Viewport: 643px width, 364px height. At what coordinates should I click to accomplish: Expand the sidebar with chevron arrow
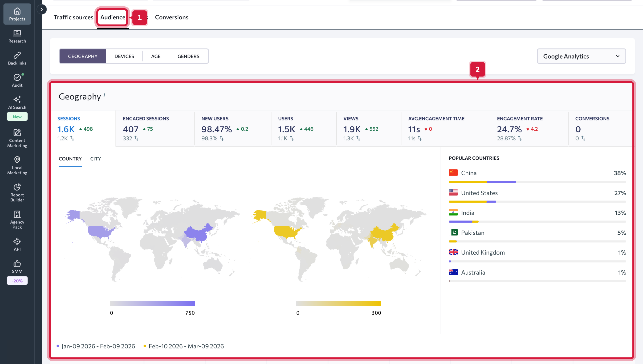(41, 9)
